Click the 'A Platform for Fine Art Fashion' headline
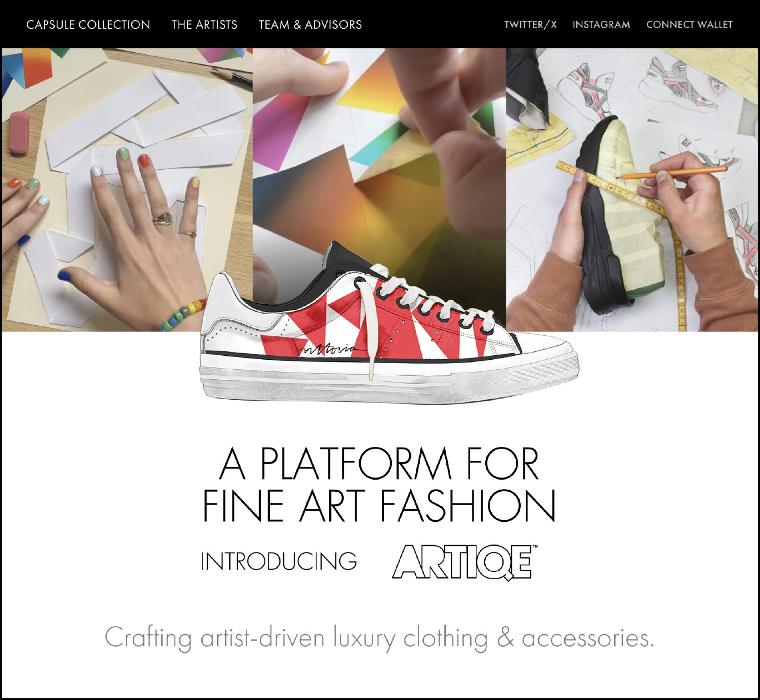This screenshot has width=760, height=700. pyautogui.click(x=379, y=485)
